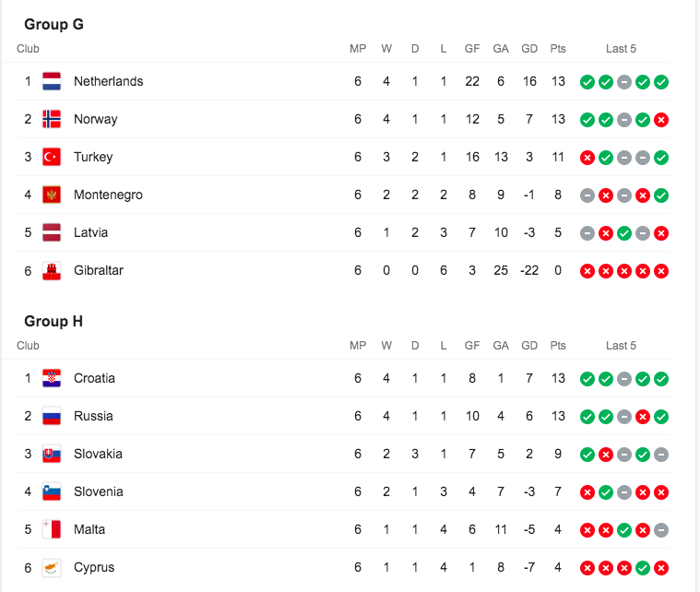Click Cyprus' green win result icon
Screen dimensions: 700x592
coord(643,568)
